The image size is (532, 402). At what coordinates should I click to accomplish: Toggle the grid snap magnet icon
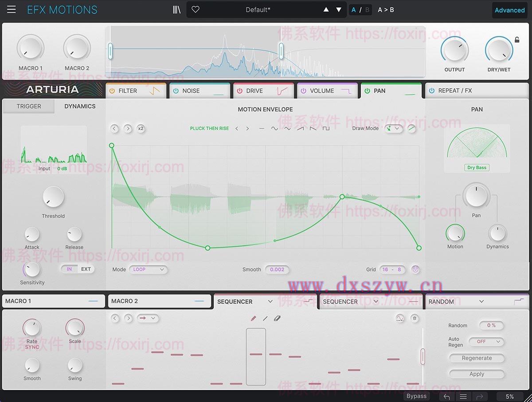pos(415,269)
